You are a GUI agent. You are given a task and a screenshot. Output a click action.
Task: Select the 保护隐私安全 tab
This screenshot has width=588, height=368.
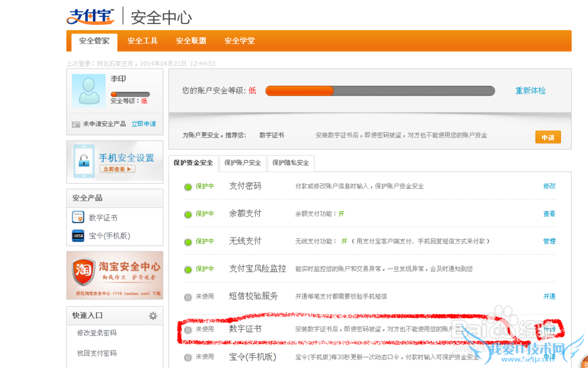(x=290, y=163)
